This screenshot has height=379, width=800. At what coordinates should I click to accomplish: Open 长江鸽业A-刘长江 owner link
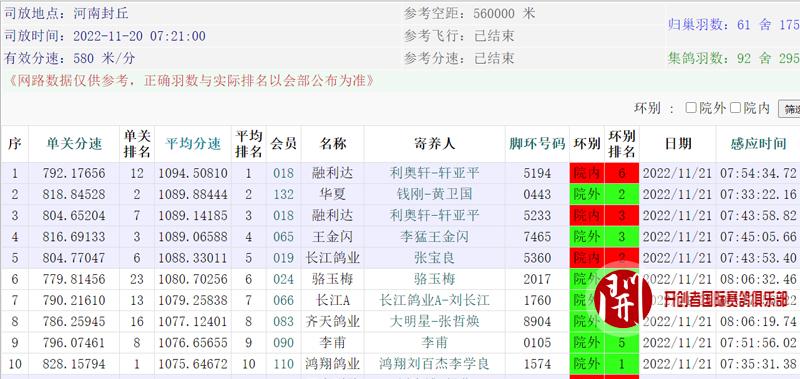[434, 300]
